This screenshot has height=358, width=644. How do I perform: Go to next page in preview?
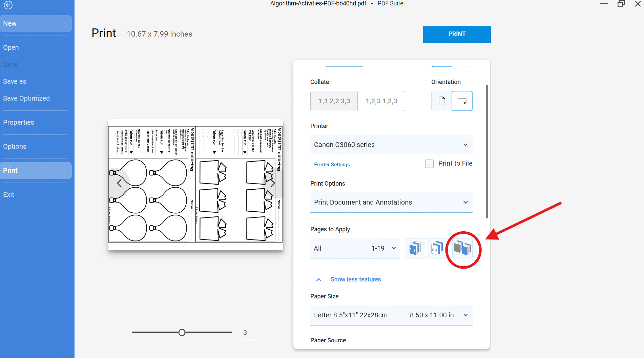272,184
